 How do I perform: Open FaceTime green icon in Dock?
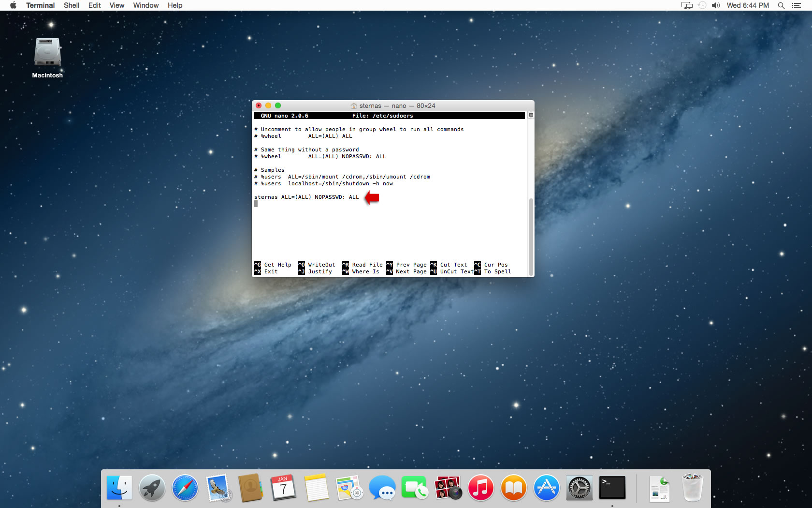coord(415,488)
